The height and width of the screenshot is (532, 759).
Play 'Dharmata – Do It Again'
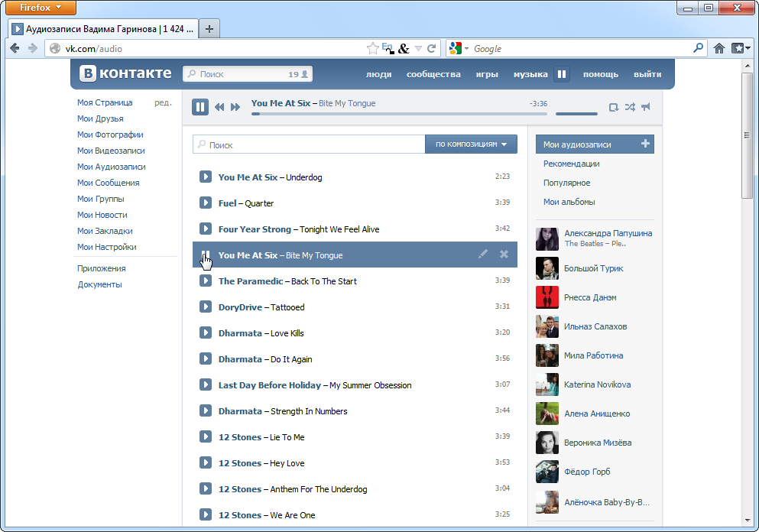point(206,358)
